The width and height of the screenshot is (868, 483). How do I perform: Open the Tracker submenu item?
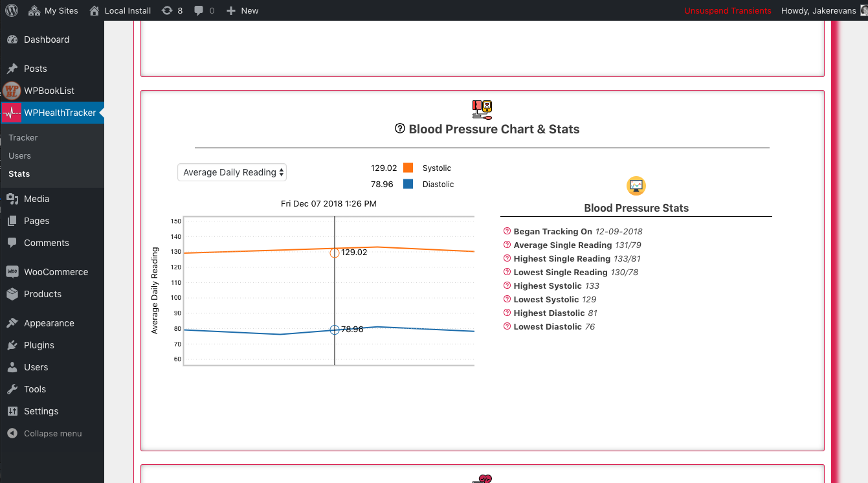(x=23, y=137)
